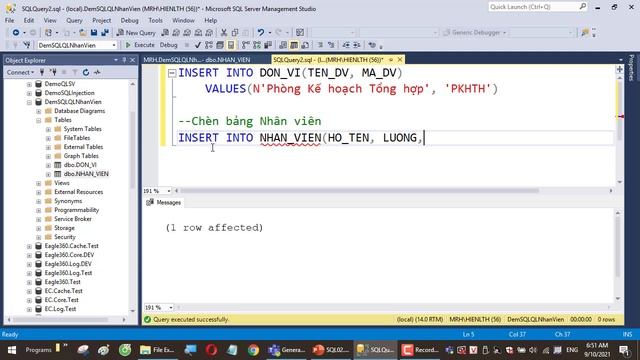The image size is (640, 360).
Task: Close the SQLQuery2.sql tab
Action: coord(400,60)
